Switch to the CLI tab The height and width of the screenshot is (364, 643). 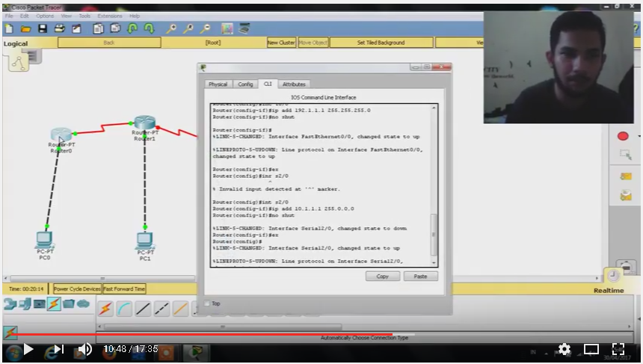pos(268,84)
